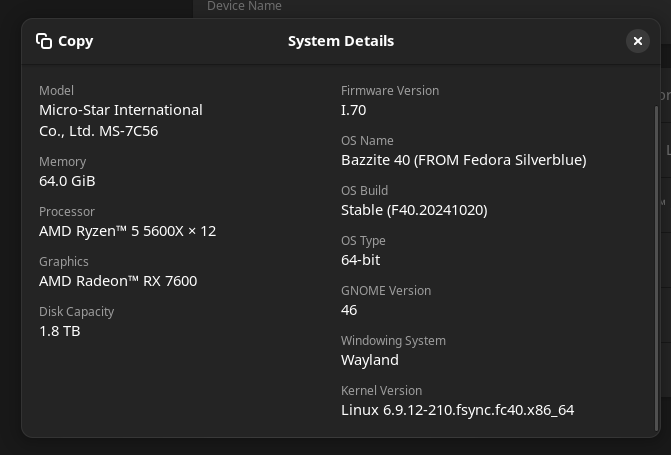This screenshot has width=671, height=455.
Task: Select the GNOME Version label
Action: coord(386,291)
